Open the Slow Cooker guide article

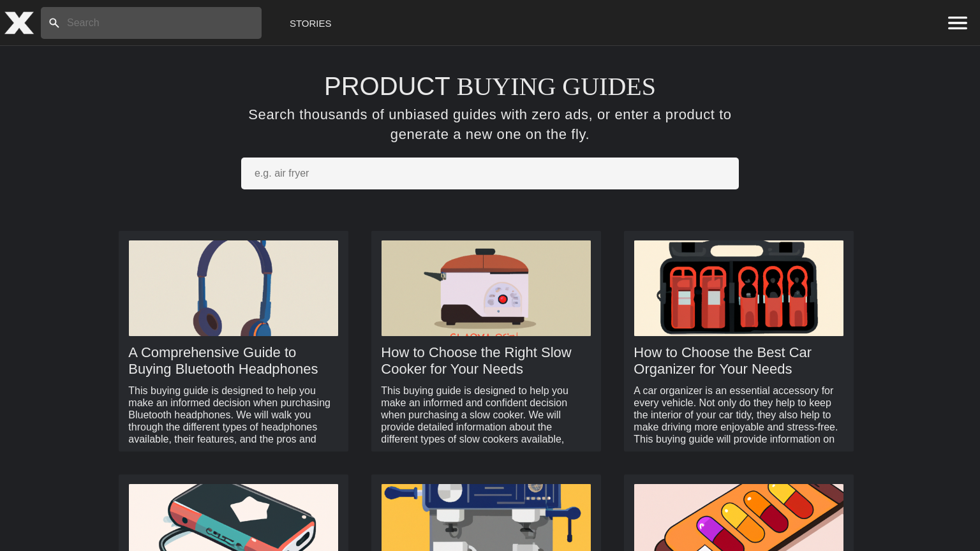pyautogui.click(x=476, y=360)
